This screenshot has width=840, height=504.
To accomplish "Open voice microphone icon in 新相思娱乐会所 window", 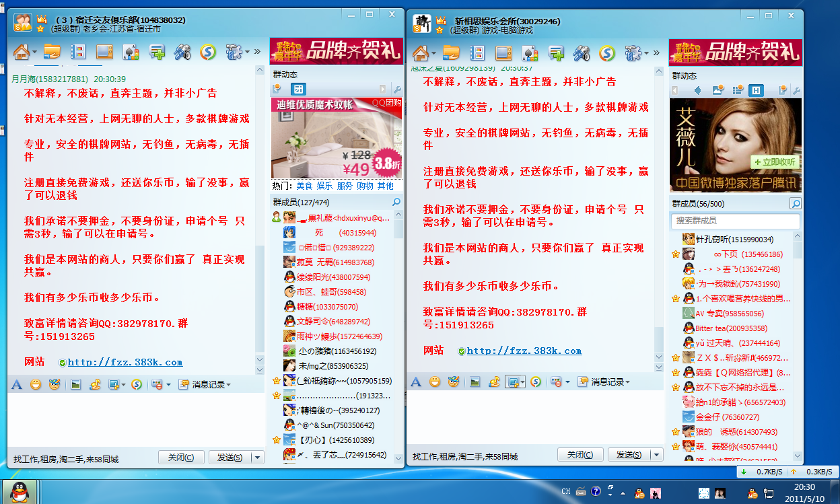I will [582, 53].
